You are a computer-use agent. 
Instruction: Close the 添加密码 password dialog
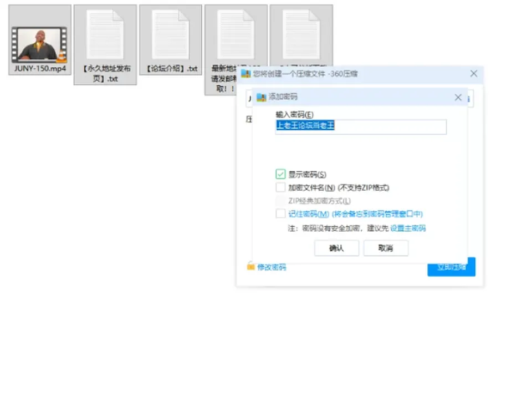[x=458, y=98]
